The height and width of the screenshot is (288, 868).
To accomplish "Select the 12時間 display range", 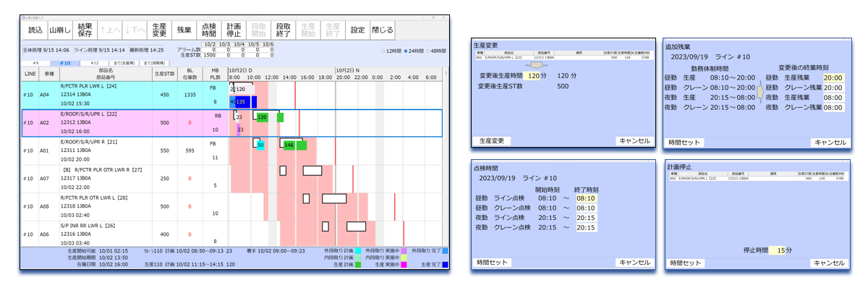I will 392,51.
